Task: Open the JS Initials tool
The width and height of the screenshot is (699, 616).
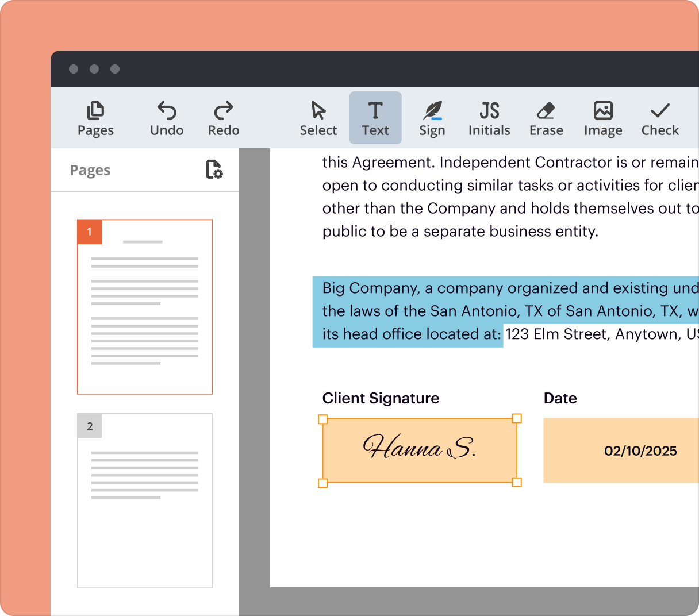Action: pyautogui.click(x=489, y=117)
